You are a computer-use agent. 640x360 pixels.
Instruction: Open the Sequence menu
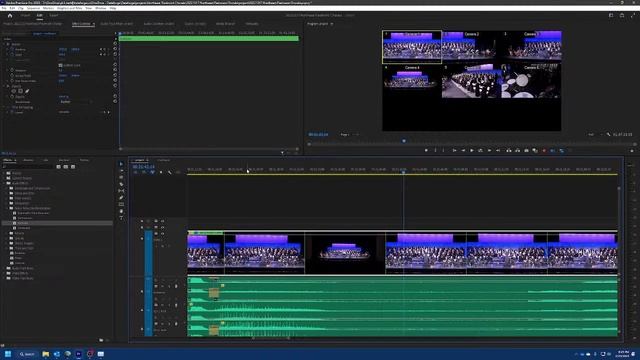click(33, 8)
